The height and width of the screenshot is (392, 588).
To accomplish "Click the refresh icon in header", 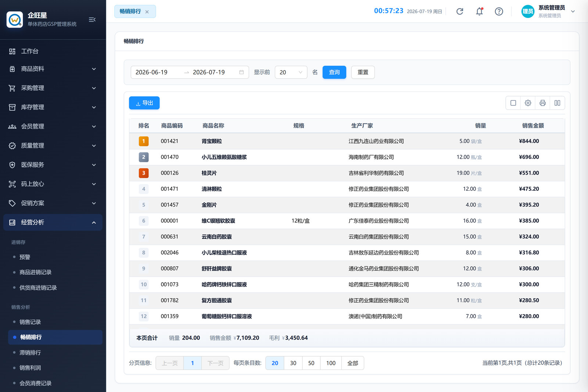I will [x=460, y=11].
